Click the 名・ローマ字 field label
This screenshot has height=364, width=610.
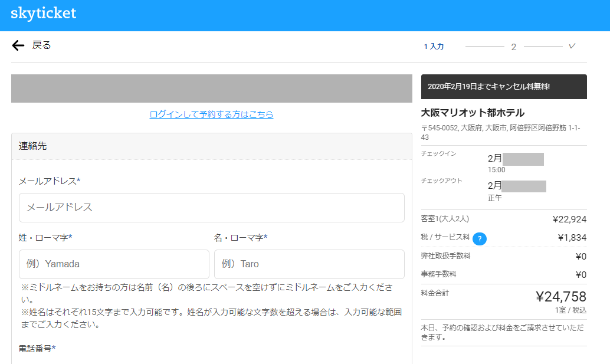click(241, 238)
